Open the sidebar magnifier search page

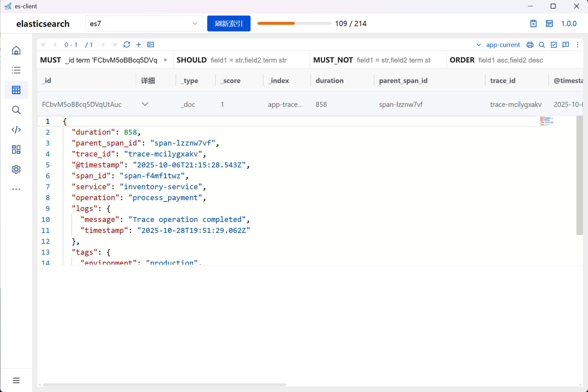click(16, 110)
